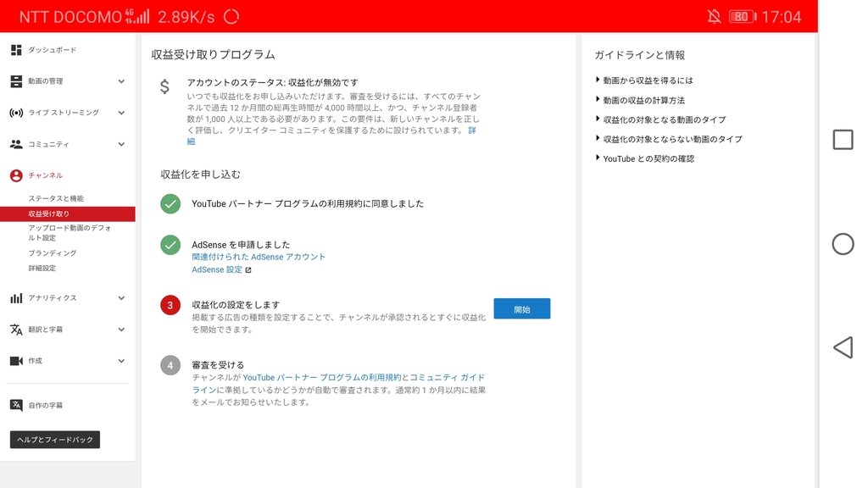Viewport: 868px width, 488px height.
Task: Expand the ライブ ストリーミング chevron
Action: (121, 113)
